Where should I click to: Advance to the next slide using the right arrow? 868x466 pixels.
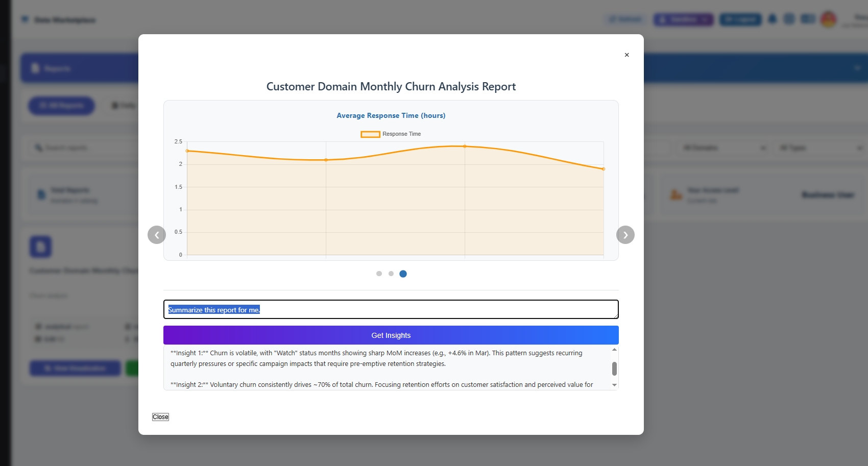625,235
